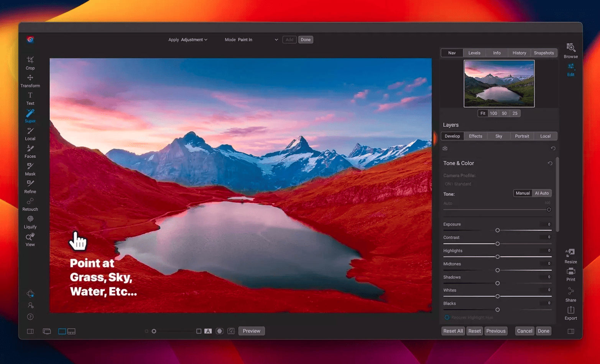Click the Cancel button
The image size is (600, 364).
click(x=524, y=331)
